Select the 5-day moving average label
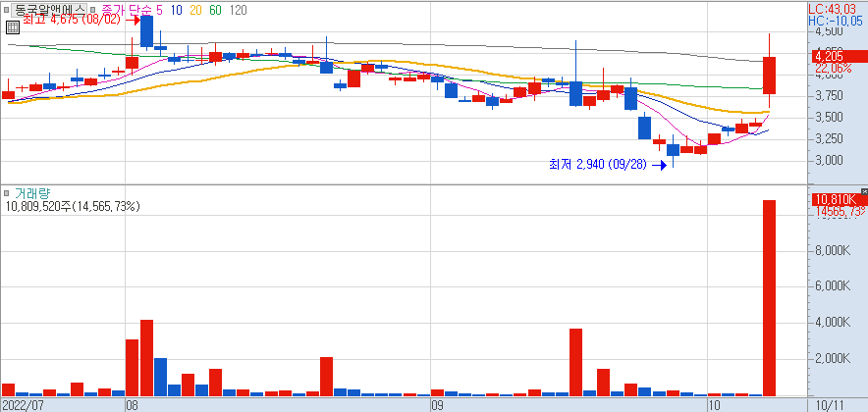This screenshot has height=412, width=868. (x=160, y=10)
